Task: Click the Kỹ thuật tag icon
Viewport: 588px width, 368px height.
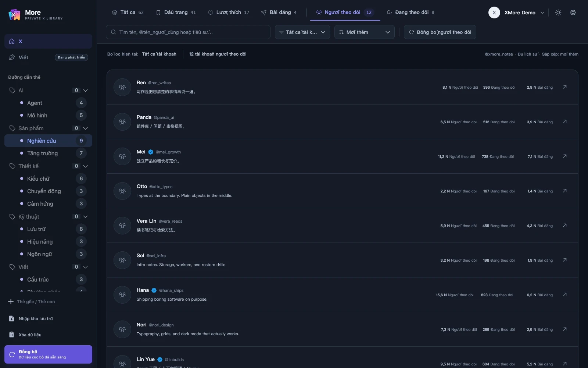Action: (x=12, y=217)
